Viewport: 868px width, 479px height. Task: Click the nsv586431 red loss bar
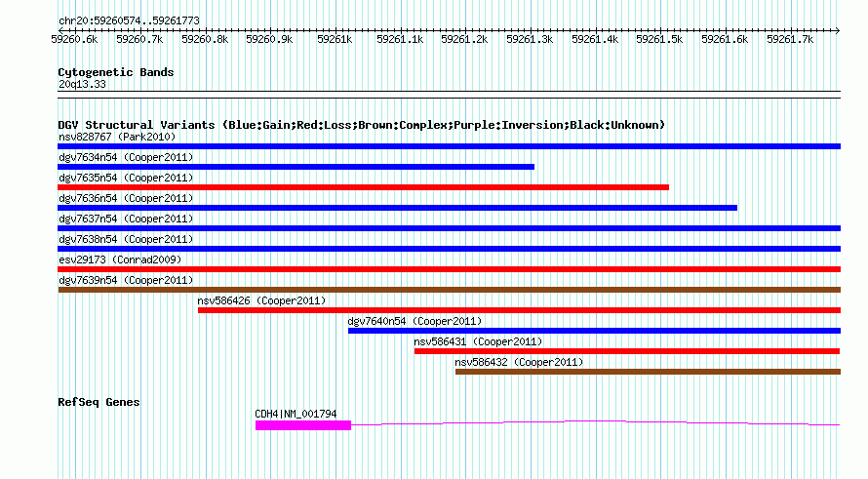click(627, 351)
